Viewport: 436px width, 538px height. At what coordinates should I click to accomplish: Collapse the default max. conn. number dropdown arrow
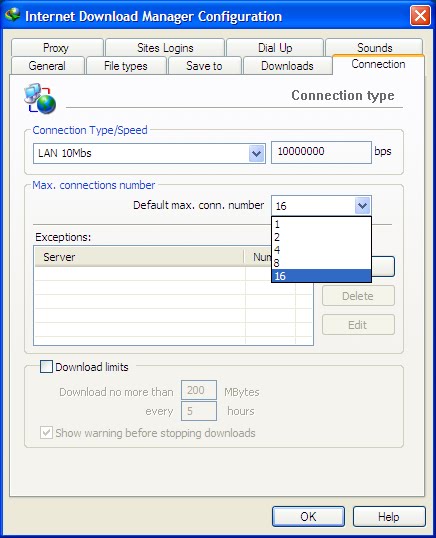pyautogui.click(x=363, y=206)
